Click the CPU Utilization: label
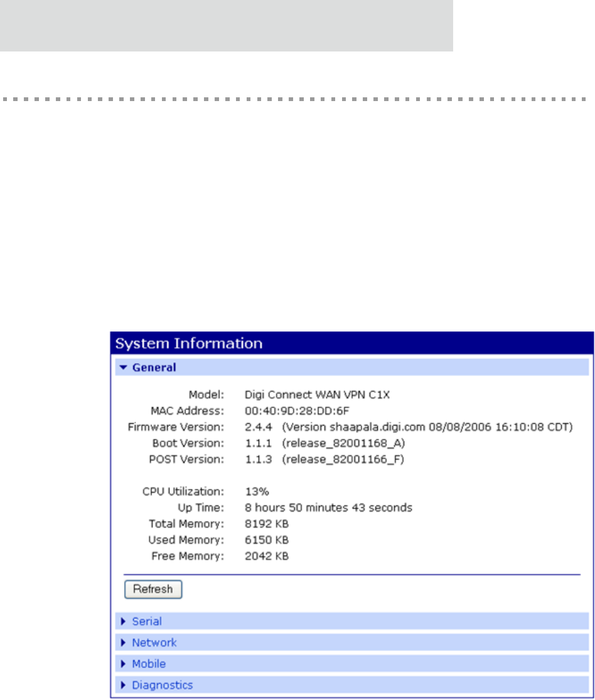Viewport: 595px width, 700px height. (x=183, y=492)
